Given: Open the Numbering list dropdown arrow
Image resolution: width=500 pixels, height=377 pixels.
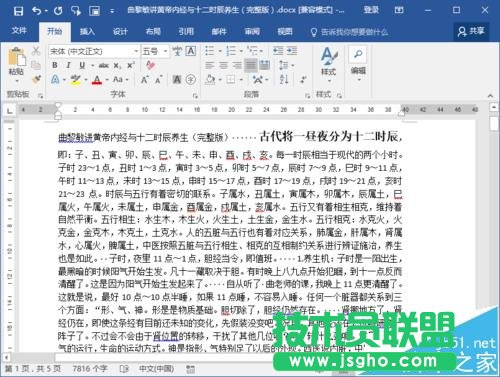Looking at the screenshot, I should pyautogui.click(x=241, y=51).
